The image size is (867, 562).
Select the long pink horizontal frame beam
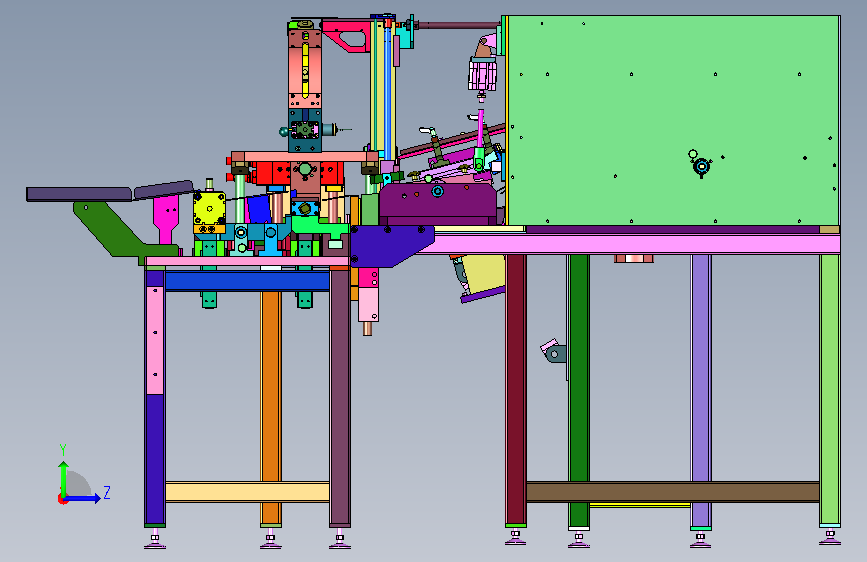(630, 244)
